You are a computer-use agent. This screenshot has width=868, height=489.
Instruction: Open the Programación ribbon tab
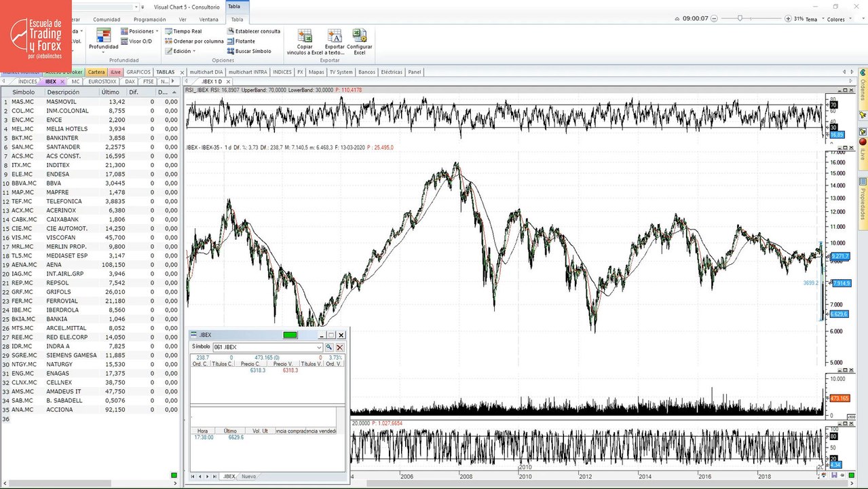tap(149, 20)
